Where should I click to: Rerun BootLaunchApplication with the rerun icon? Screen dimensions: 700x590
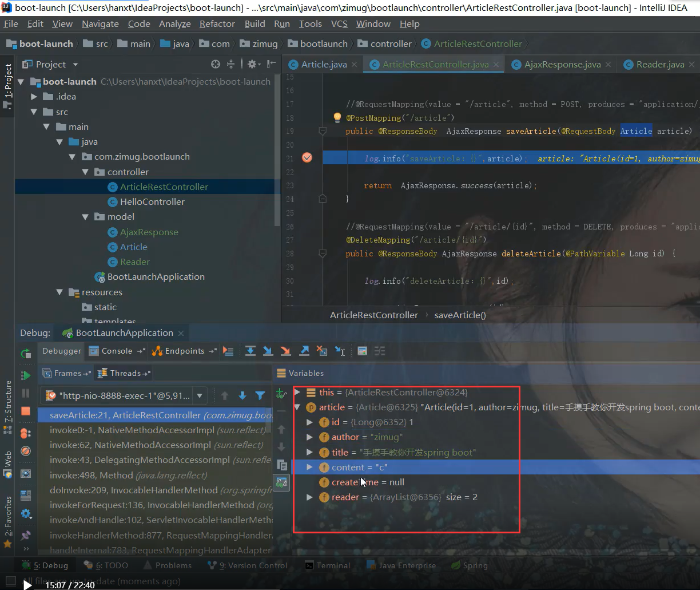coord(26,353)
